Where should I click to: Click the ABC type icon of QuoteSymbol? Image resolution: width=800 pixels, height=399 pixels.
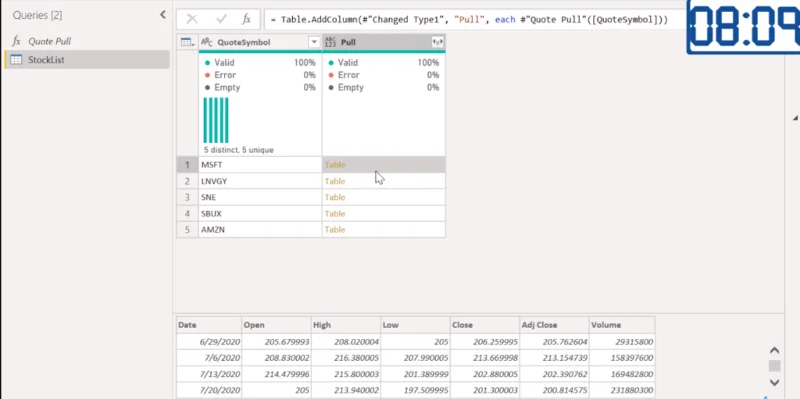(x=207, y=42)
